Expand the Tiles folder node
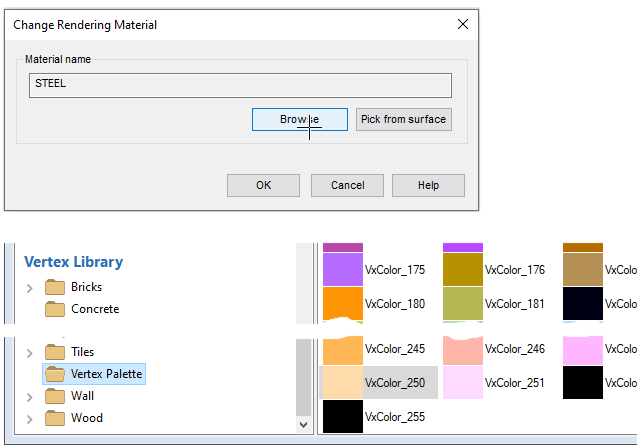 [x=29, y=353]
